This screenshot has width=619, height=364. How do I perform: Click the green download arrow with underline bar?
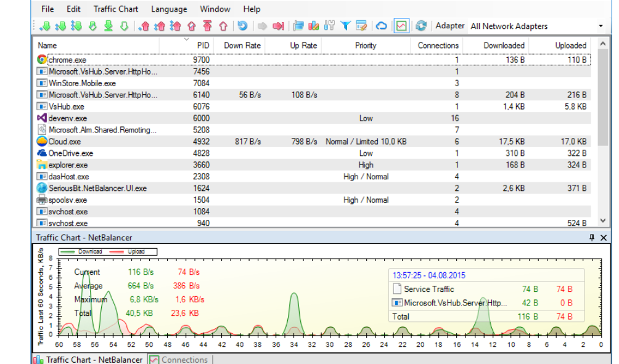109,26
